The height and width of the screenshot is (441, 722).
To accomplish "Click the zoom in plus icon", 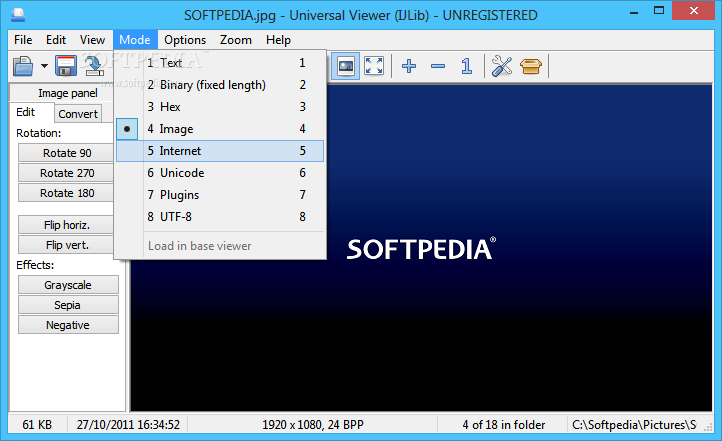I will (409, 66).
